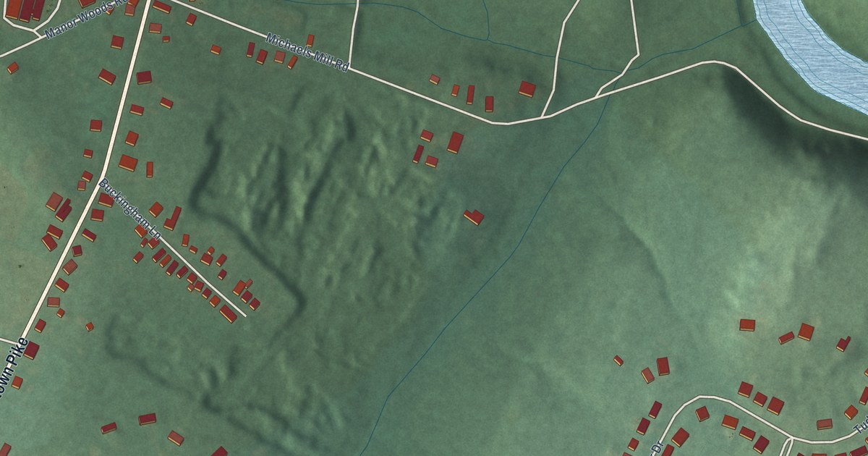The image size is (868, 456).
Task: Select the large building nearest the road fork east of Michaels Mill Rd
Action: [x=527, y=89]
